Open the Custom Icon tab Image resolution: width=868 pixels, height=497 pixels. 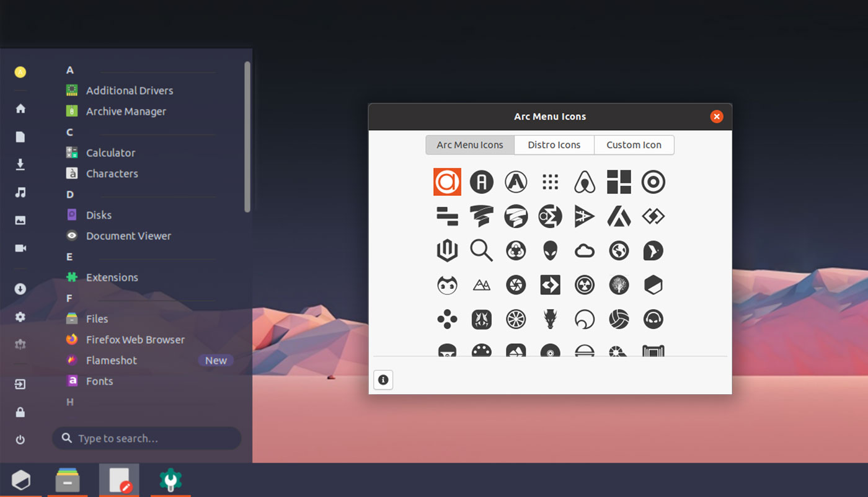[x=634, y=144]
